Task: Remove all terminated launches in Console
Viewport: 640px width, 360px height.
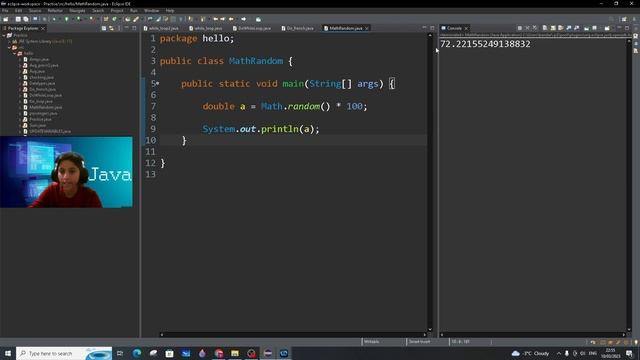Action: 535,28
